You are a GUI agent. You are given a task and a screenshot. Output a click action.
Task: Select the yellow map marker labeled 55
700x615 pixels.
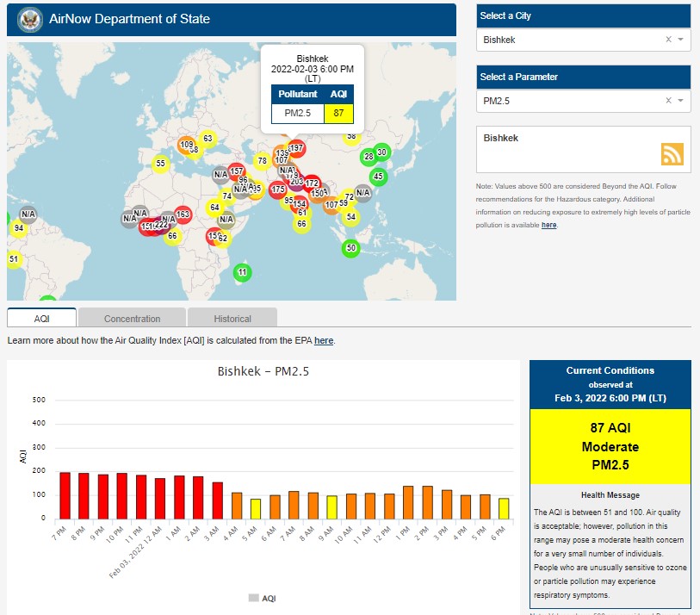tap(160, 163)
